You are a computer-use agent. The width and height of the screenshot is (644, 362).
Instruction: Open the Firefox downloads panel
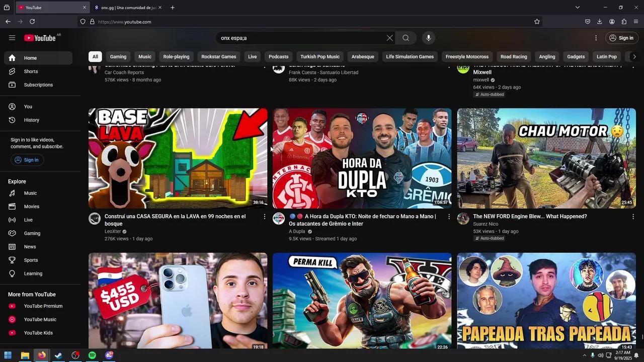600,22
